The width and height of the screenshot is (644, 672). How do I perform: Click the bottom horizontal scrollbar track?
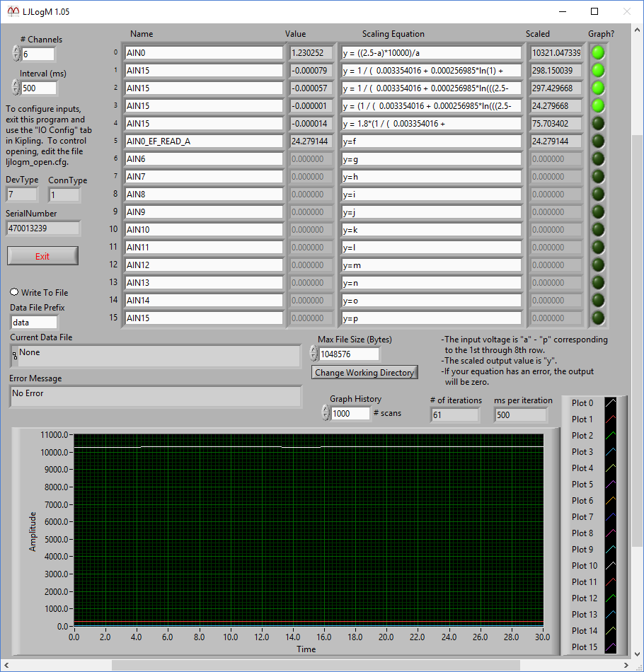tap(318, 664)
